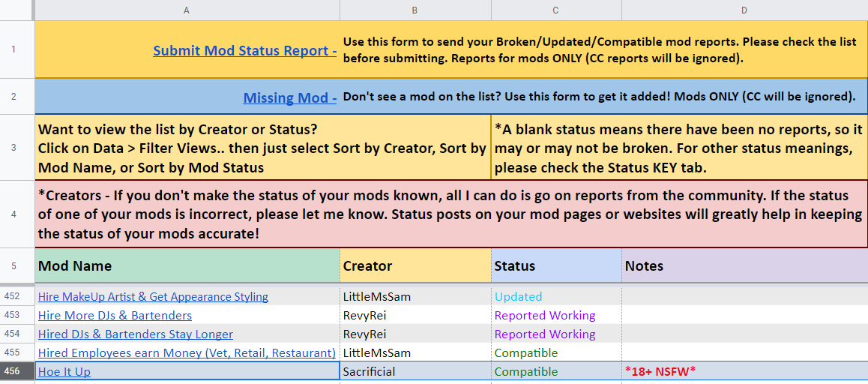Select the Updated status cell
Screen dimensions: 868x384
[556, 296]
